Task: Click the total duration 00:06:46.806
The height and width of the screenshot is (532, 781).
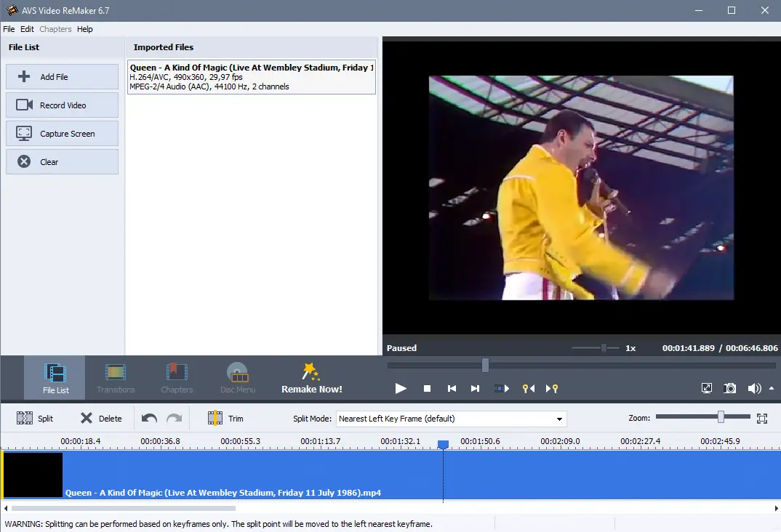Action: click(752, 348)
